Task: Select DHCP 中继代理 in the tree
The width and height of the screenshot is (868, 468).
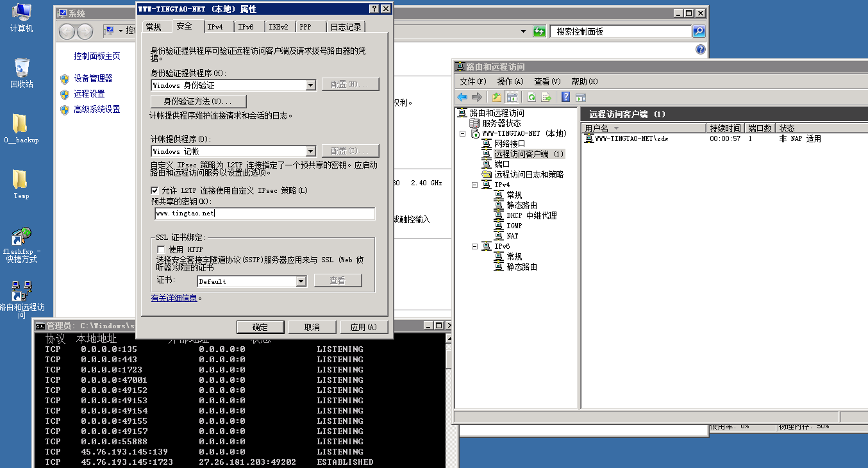Action: tap(531, 215)
